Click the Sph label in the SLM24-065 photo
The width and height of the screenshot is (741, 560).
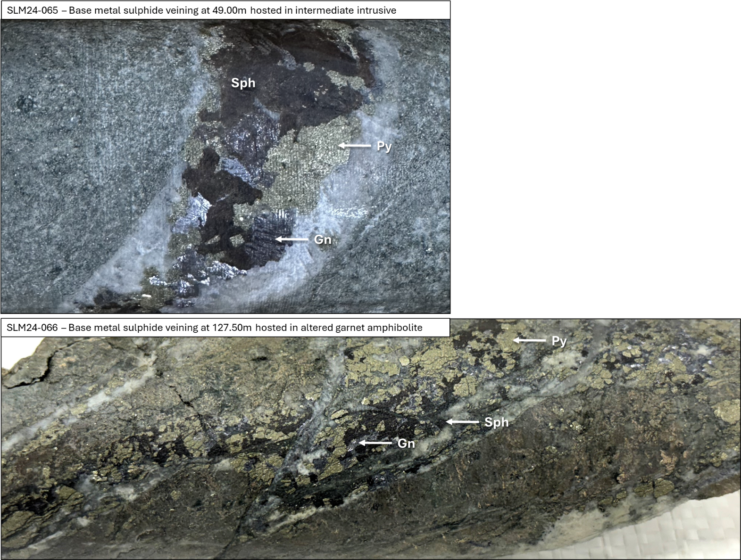[243, 83]
